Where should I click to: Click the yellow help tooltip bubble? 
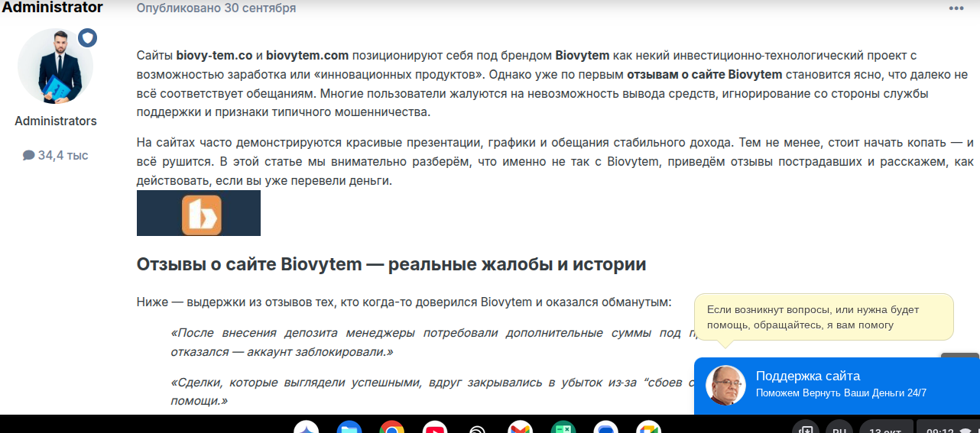[823, 317]
